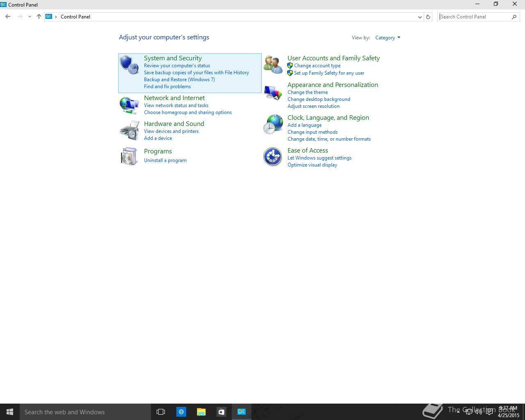This screenshot has width=525, height=420.
Task: Open Clock, Language, and Region heading
Action: pos(328,118)
